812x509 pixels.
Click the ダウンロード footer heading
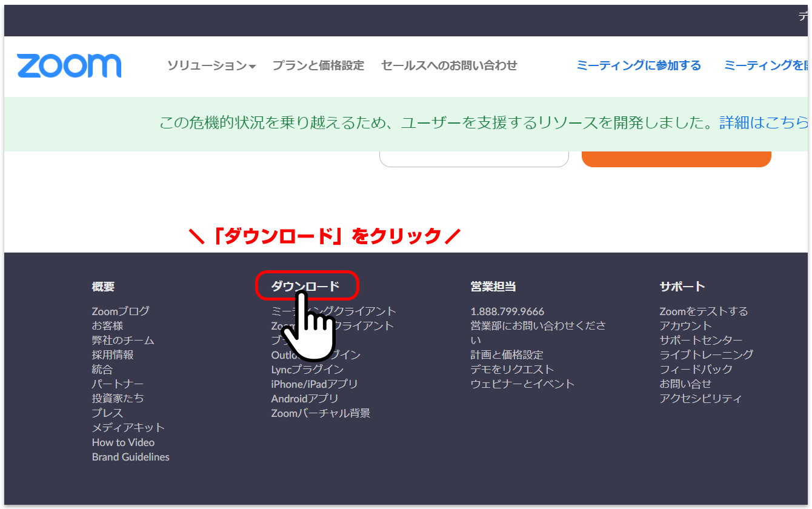[x=305, y=287]
